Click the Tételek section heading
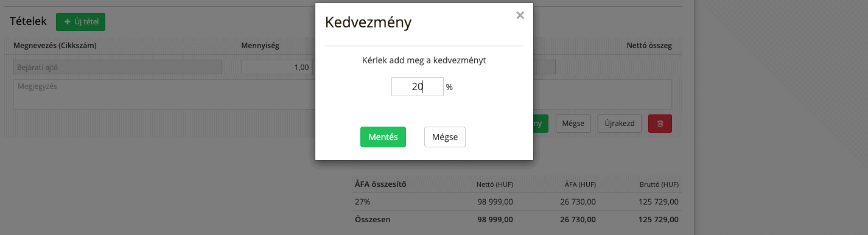 tap(29, 21)
